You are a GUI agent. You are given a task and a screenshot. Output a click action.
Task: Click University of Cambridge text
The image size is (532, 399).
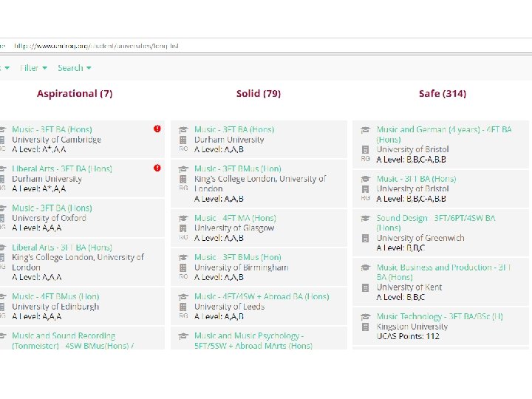tap(57, 140)
